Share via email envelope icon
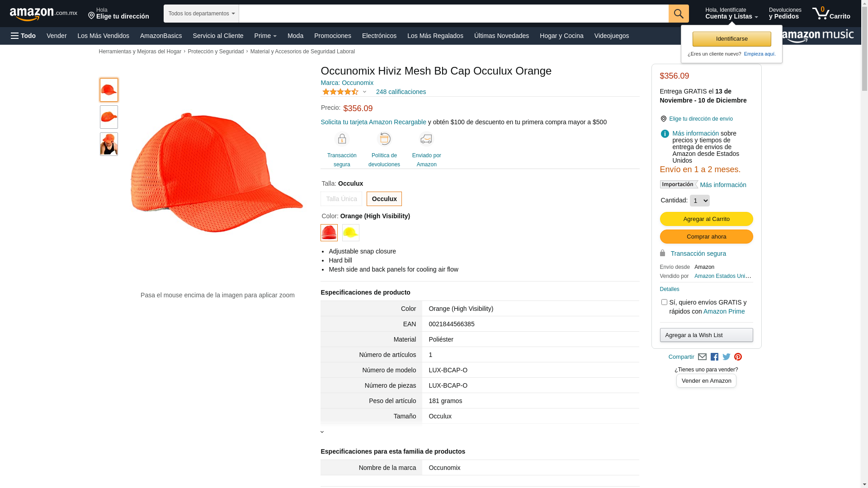Screen dimensions: 868x488 (702, 357)
